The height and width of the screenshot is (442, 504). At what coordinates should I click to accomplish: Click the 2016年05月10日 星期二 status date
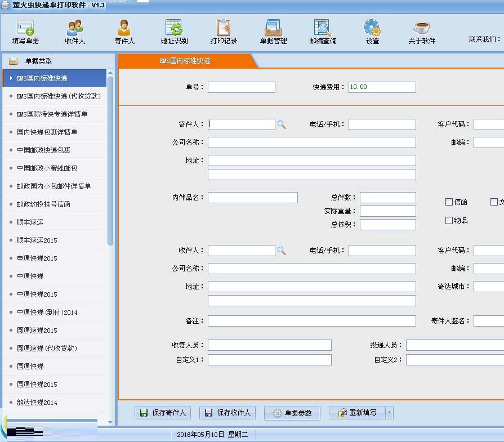point(212,435)
